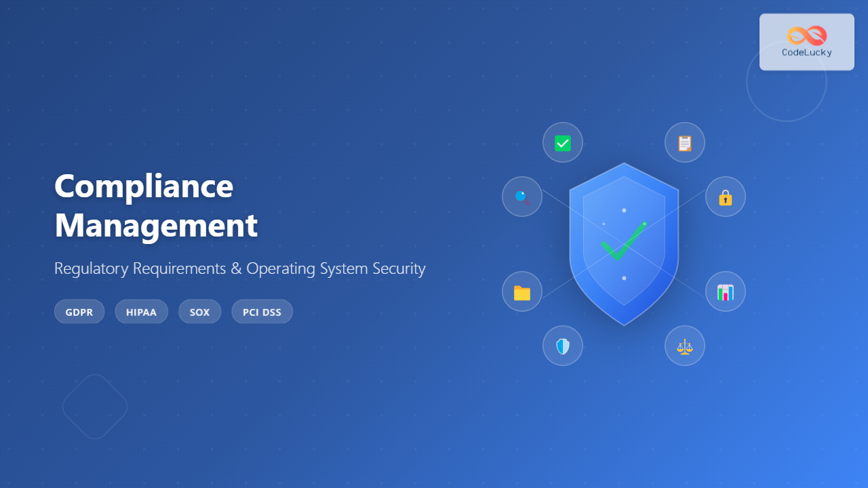Click the CodeLucky brand name text
The image size is (868, 488).
tap(807, 53)
